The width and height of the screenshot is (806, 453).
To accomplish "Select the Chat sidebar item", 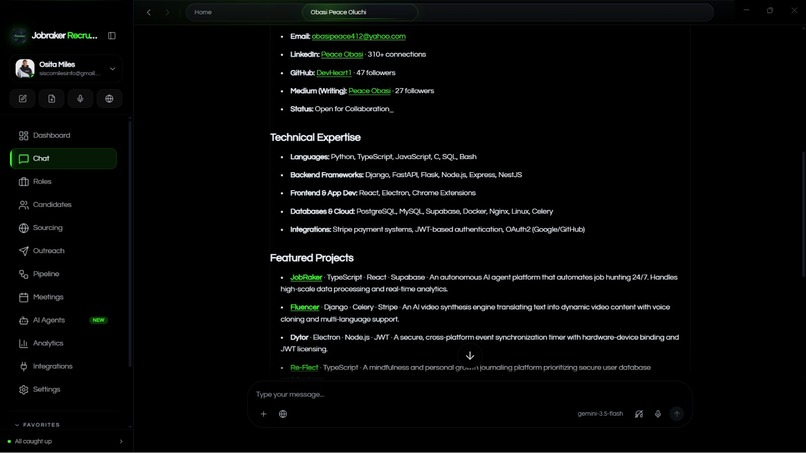I will click(63, 158).
